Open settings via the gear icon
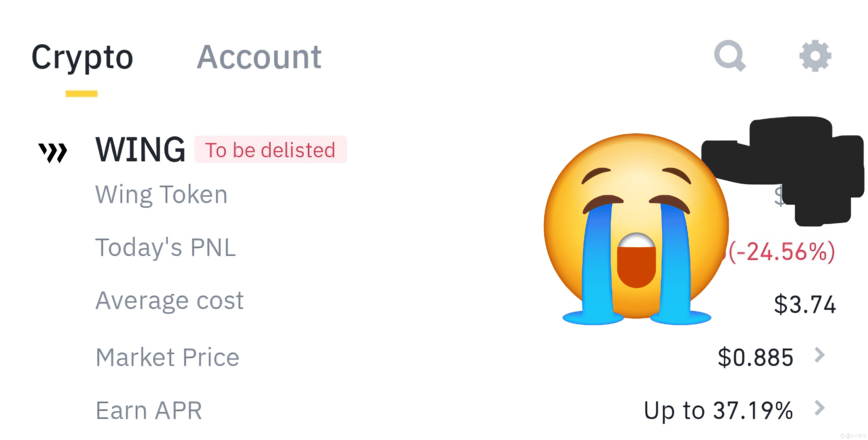 click(815, 56)
